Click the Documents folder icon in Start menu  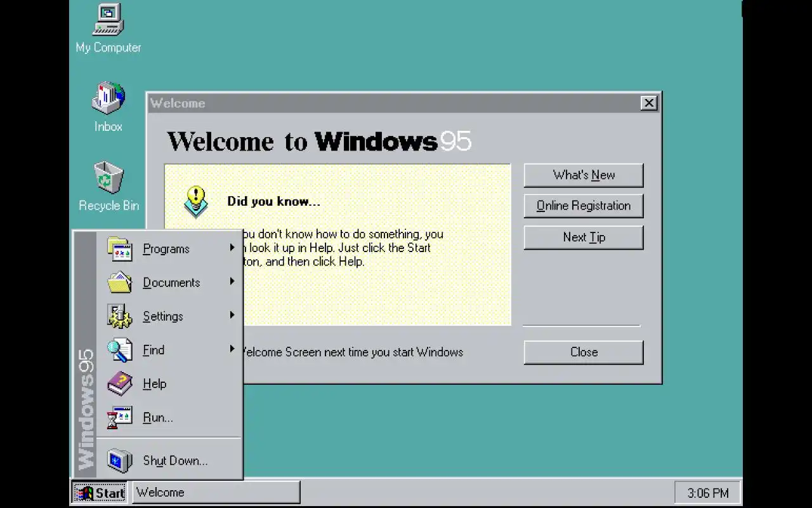point(120,282)
